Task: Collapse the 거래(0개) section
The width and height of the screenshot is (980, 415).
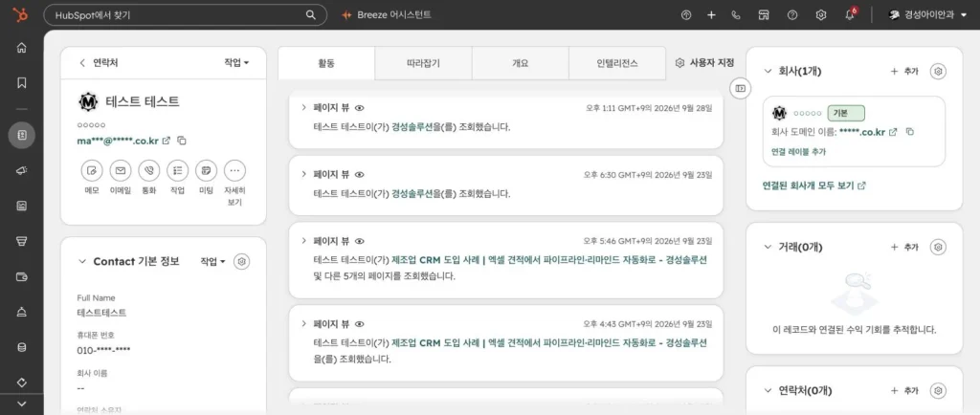Action: click(x=768, y=247)
